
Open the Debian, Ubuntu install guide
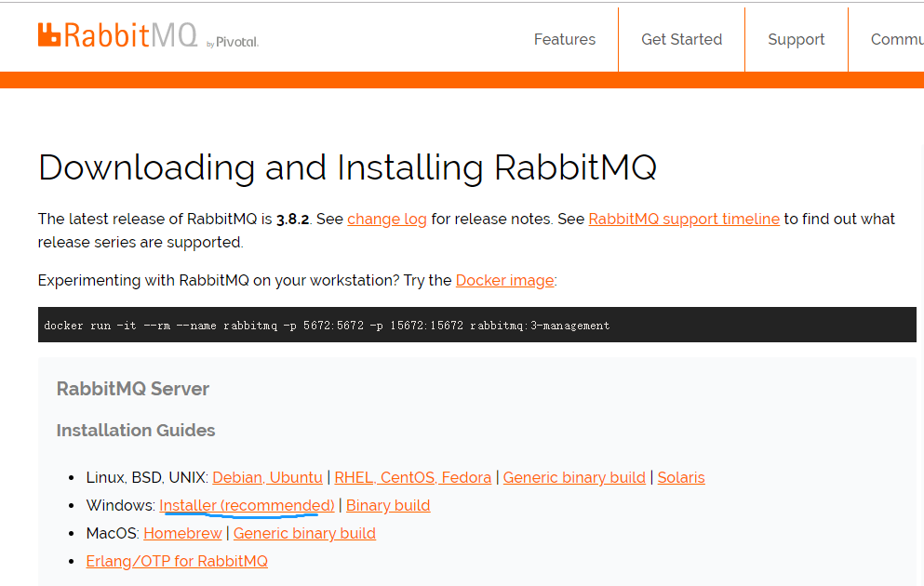(x=267, y=477)
